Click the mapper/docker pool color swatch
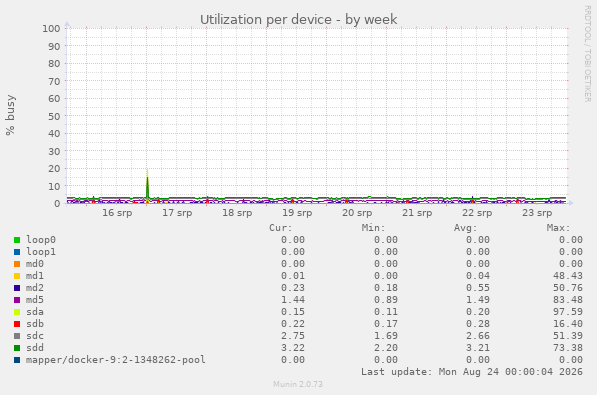The width and height of the screenshot is (597, 395). [17, 360]
